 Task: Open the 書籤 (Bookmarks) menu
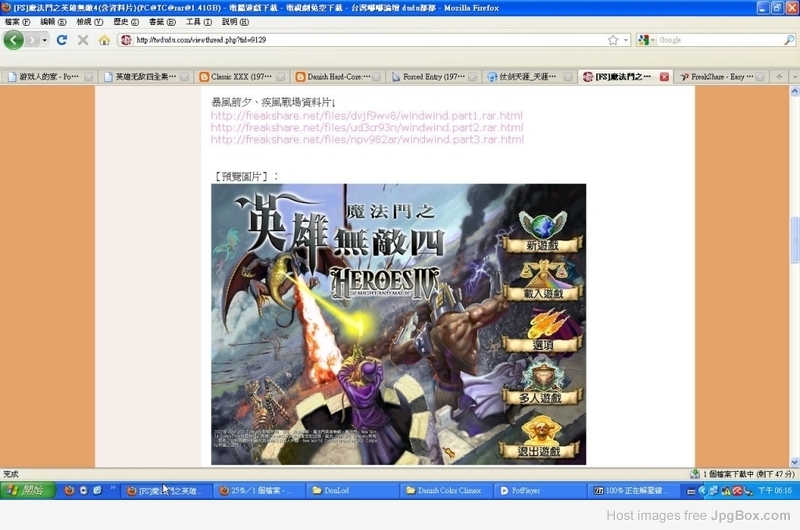click(156, 21)
